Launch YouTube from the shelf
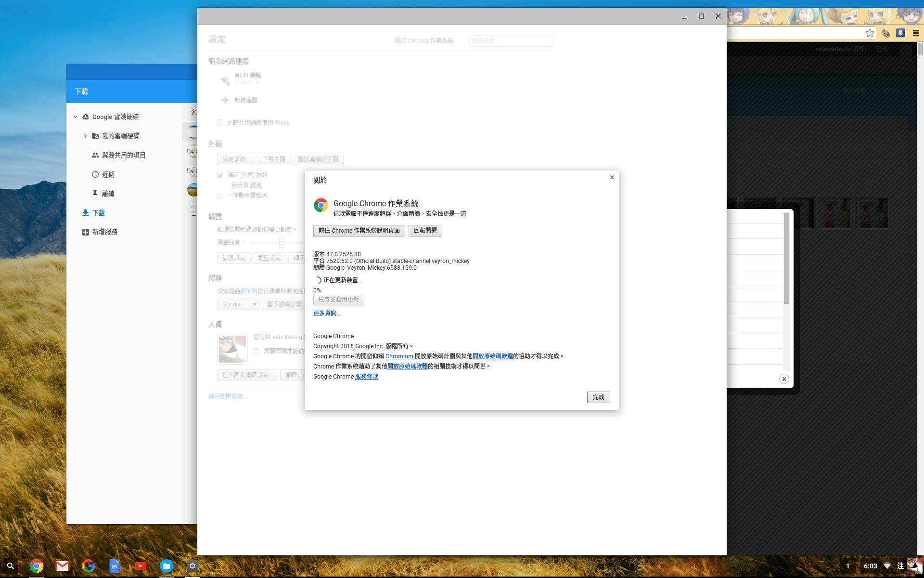The image size is (924, 578). click(141, 566)
